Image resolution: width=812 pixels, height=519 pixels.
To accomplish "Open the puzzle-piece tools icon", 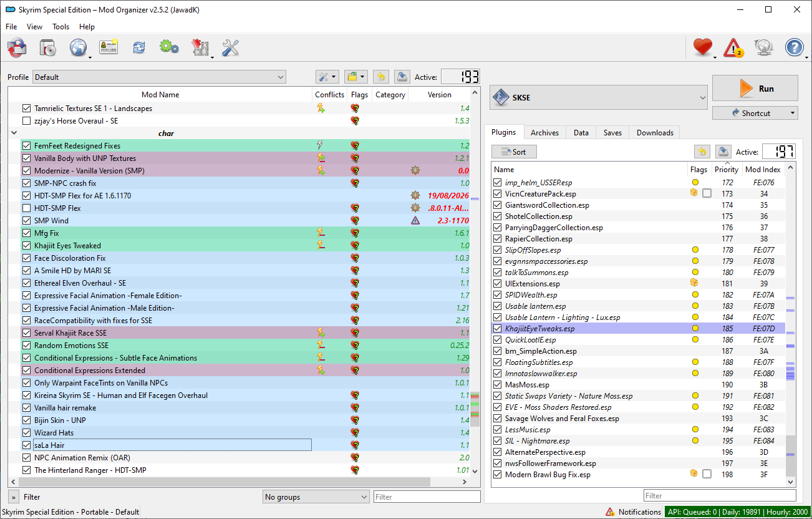I will coord(200,47).
